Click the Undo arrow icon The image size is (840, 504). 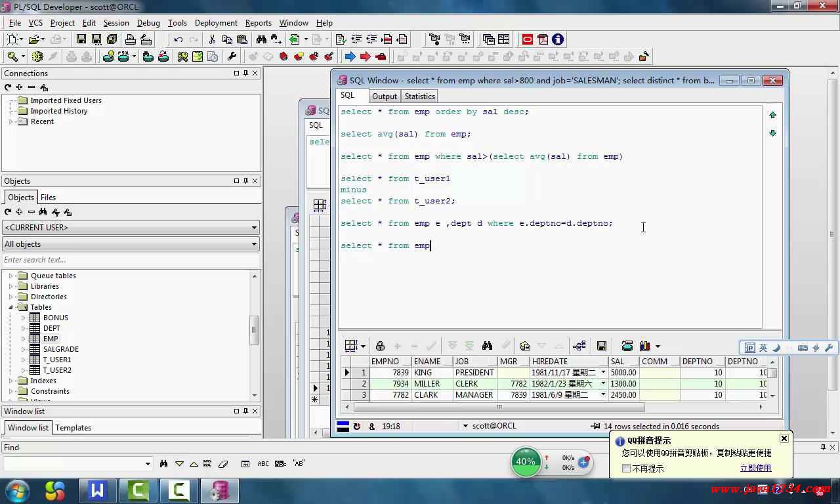pos(178,39)
